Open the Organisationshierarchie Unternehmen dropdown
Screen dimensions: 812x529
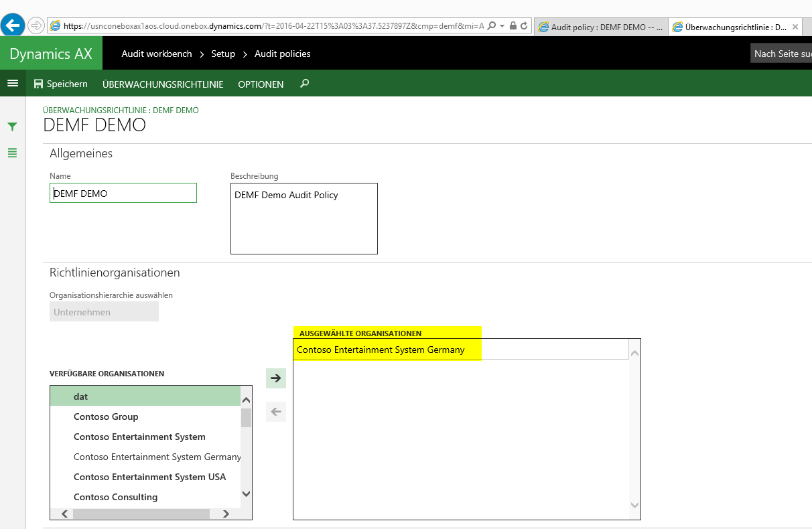pyautogui.click(x=104, y=312)
